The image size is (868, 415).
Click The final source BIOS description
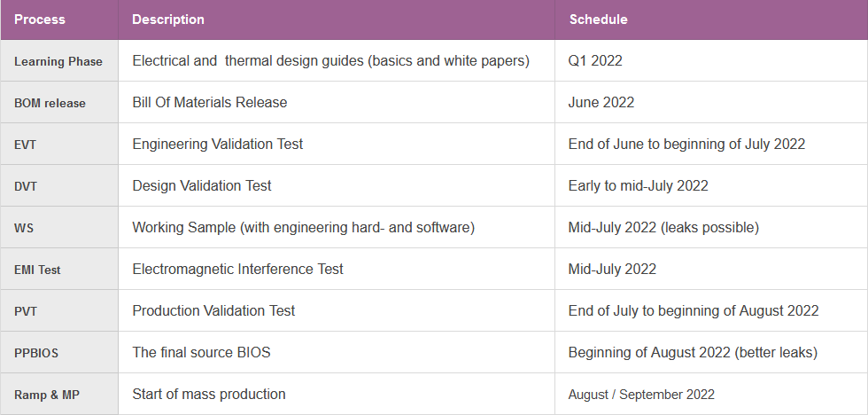tap(201, 352)
